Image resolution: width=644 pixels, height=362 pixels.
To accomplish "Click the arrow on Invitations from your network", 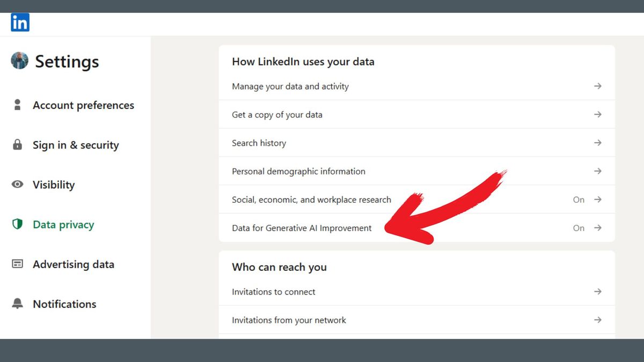I will 597,320.
